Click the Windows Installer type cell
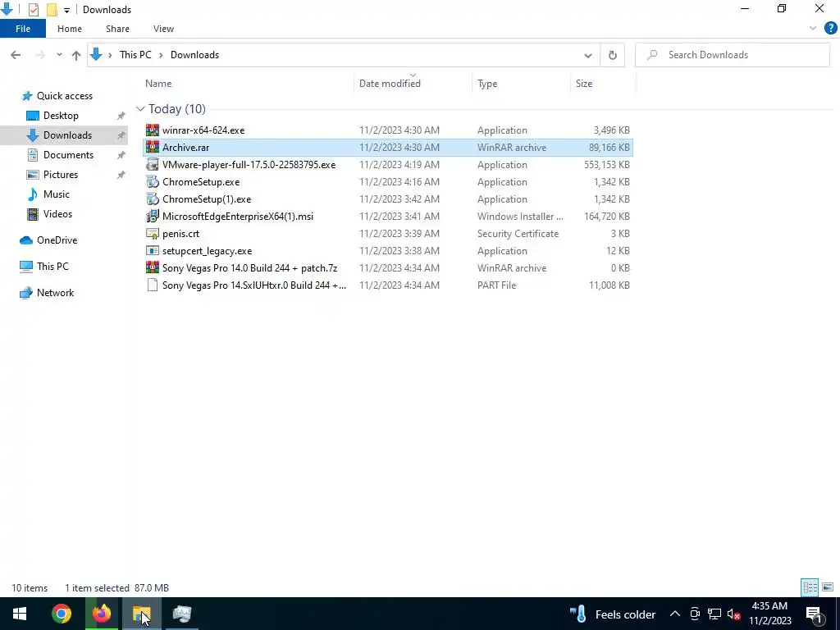840x630 pixels. (520, 217)
